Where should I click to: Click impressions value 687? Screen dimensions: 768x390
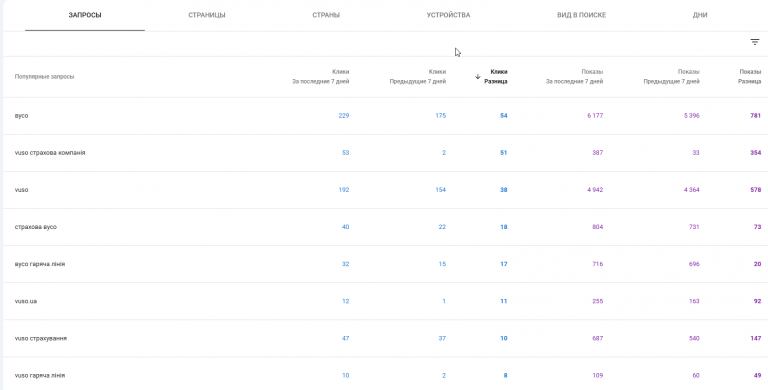(x=598, y=338)
